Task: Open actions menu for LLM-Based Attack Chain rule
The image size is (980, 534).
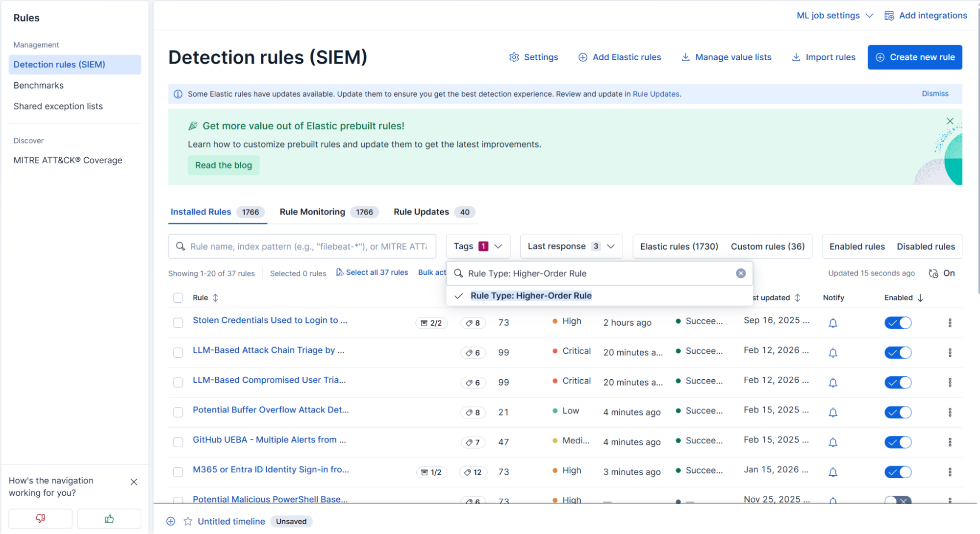Action: click(950, 353)
